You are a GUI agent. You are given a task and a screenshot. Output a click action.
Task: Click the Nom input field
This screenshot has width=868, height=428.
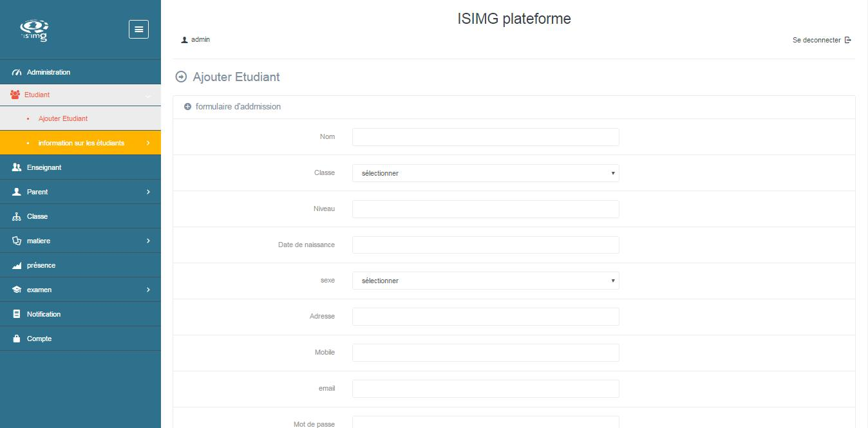click(486, 137)
